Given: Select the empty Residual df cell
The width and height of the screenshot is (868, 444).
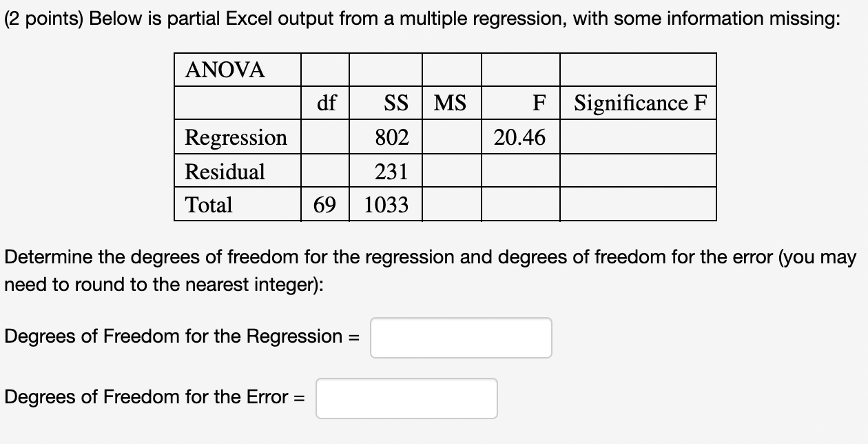Looking at the screenshot, I should 325,171.
